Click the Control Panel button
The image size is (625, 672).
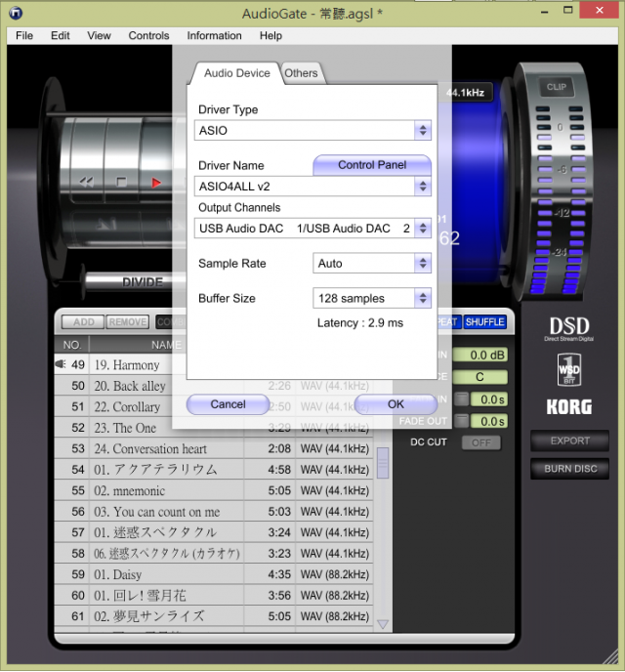372,165
